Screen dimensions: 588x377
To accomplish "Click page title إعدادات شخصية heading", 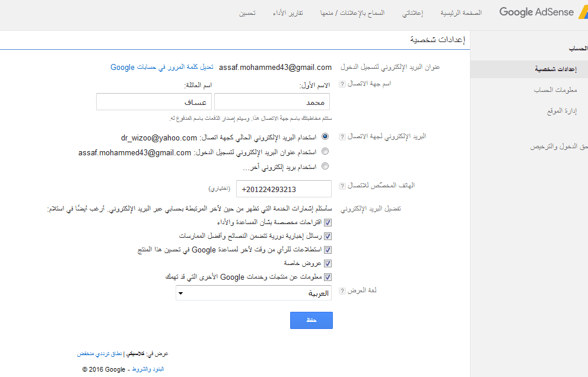I will [x=437, y=39].
